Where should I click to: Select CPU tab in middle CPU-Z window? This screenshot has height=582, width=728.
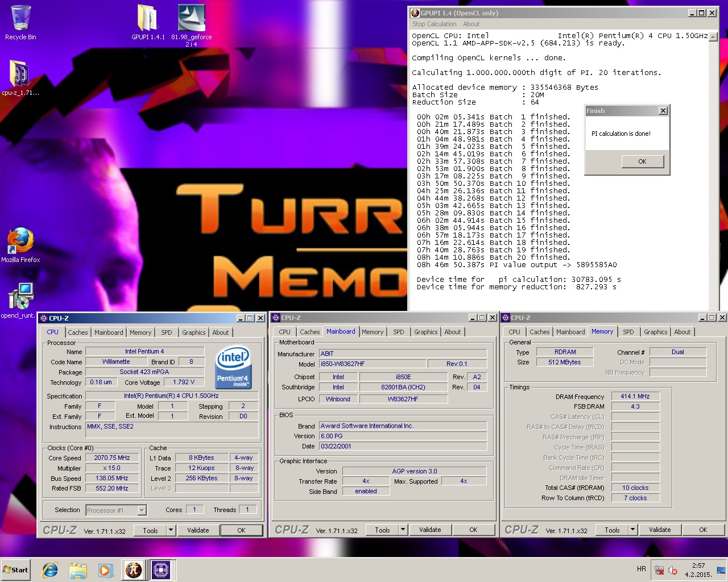[285, 332]
